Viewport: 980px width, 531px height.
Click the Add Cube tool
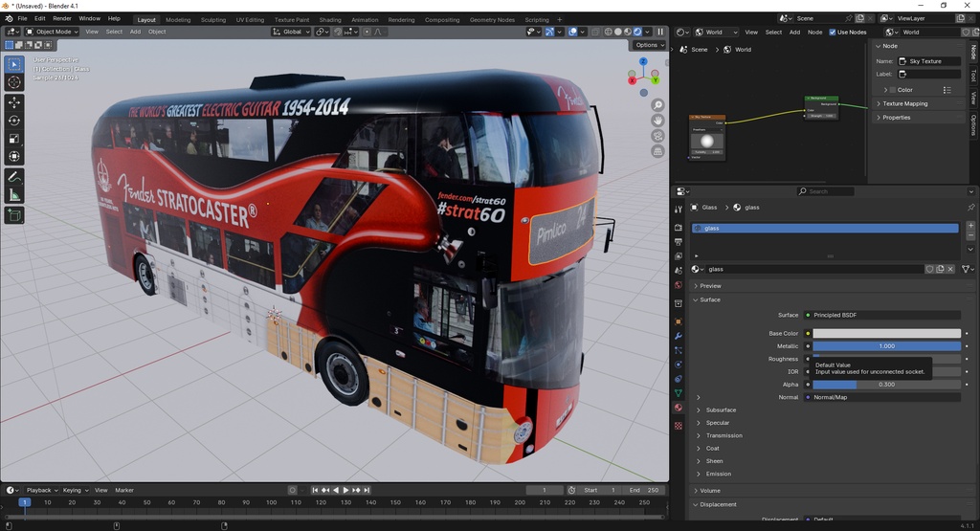click(x=14, y=216)
